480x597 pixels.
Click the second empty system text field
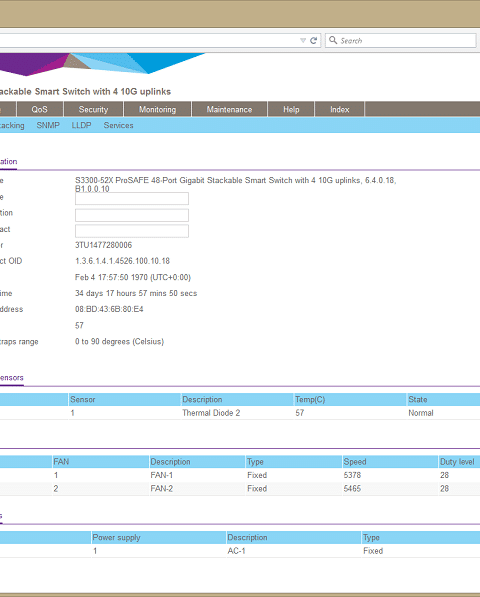pos(132,215)
